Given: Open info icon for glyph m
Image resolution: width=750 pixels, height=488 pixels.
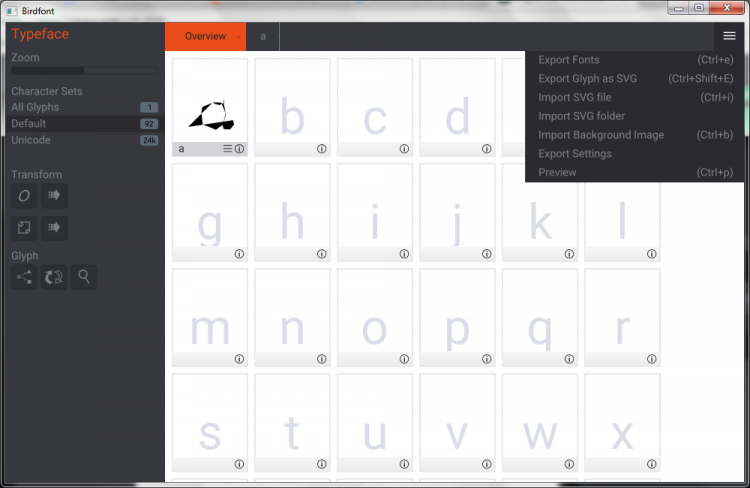Looking at the screenshot, I should [240, 359].
